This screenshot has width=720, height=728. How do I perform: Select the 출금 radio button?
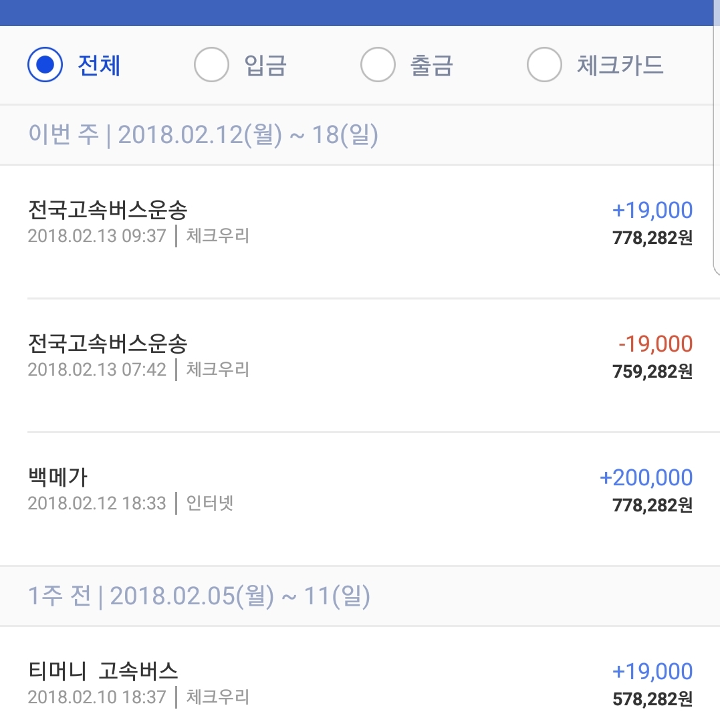point(378,66)
